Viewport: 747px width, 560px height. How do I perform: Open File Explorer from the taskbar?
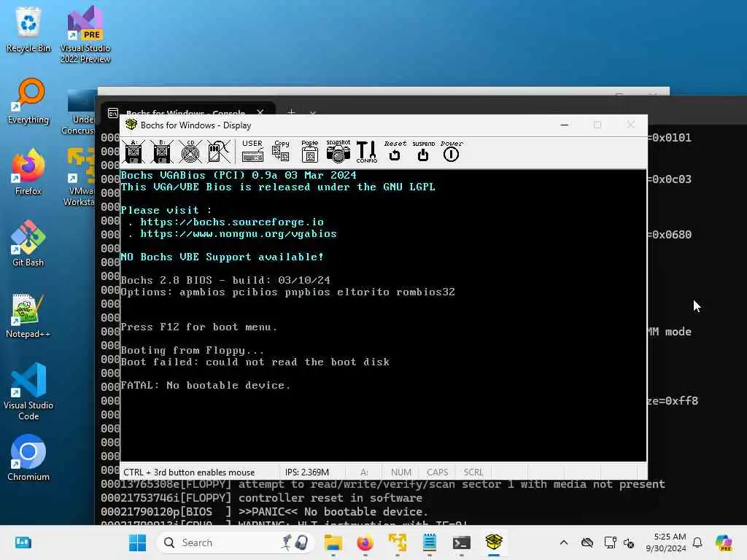[x=333, y=542]
